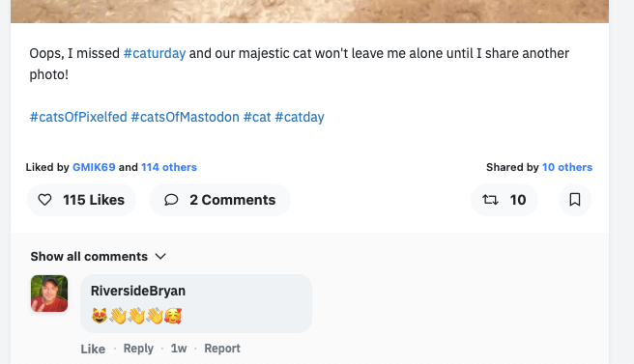Report RiversideBryan's comment

(x=222, y=349)
